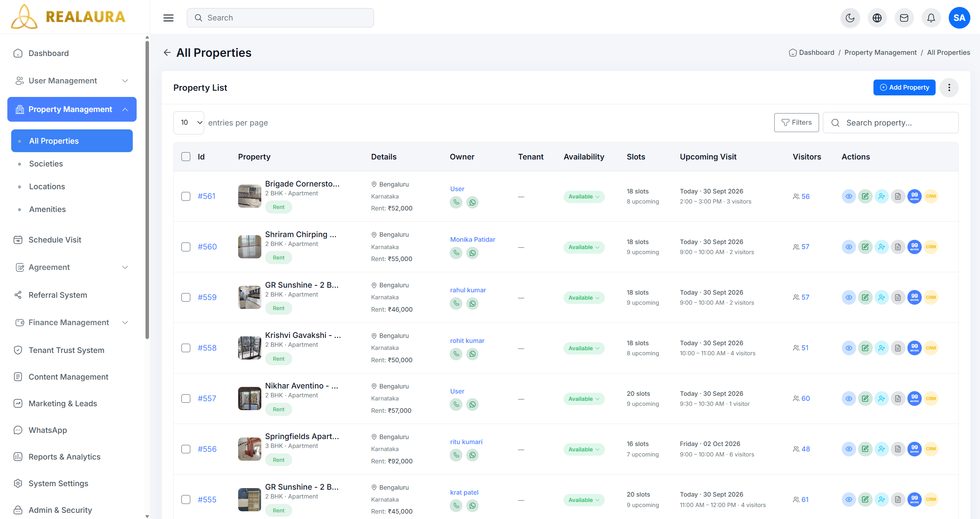Open the document icon for property #558
Viewport: 980px width, 519px height.
click(898, 348)
